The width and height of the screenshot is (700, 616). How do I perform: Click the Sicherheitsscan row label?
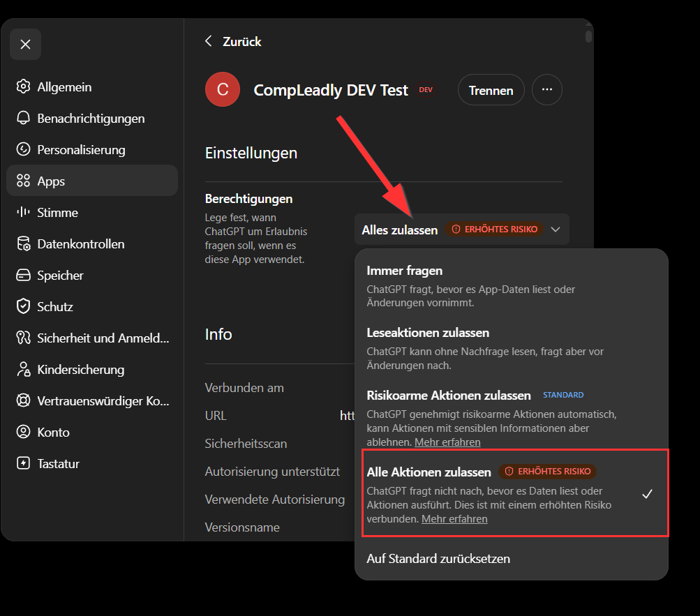click(246, 444)
